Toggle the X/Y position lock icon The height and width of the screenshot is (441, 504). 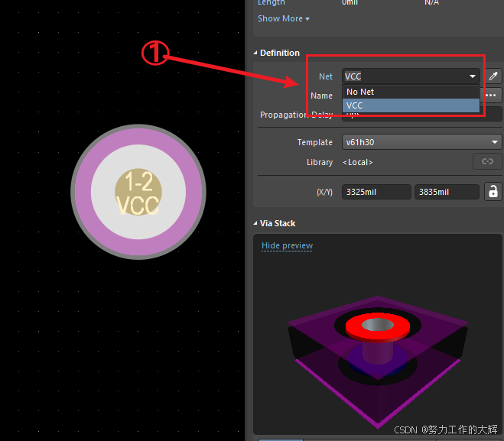pos(493,192)
